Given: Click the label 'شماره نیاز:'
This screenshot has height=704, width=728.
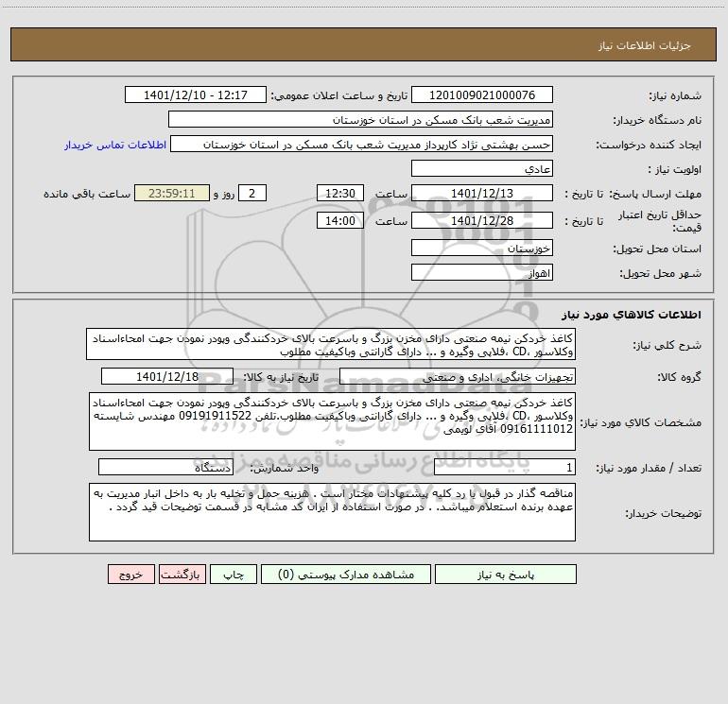Looking at the screenshot, I should coord(675,96).
